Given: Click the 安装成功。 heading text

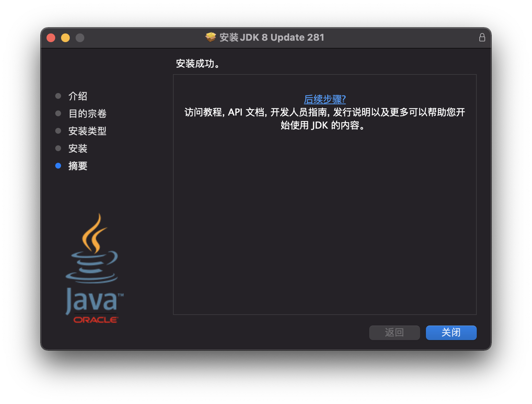Looking at the screenshot, I should tap(198, 64).
